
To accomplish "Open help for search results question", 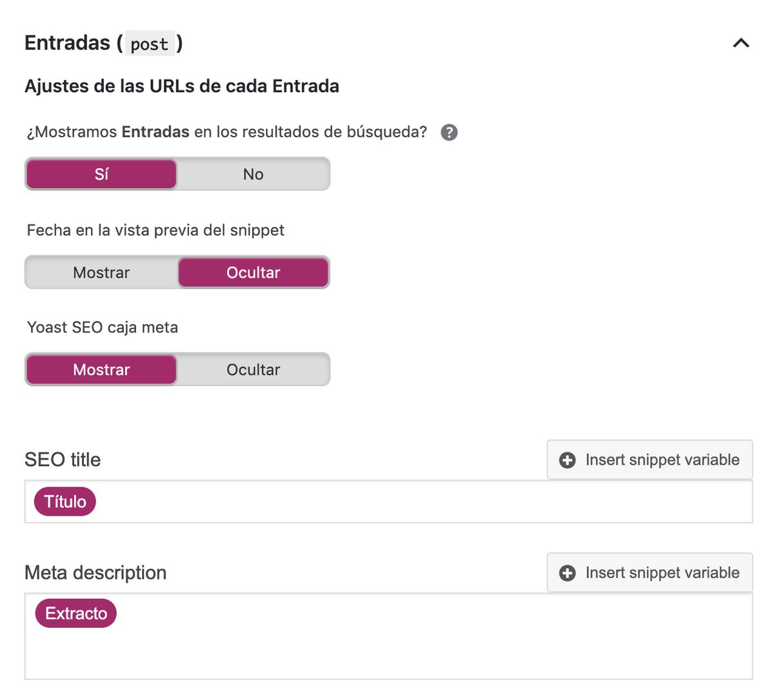I will 449,133.
